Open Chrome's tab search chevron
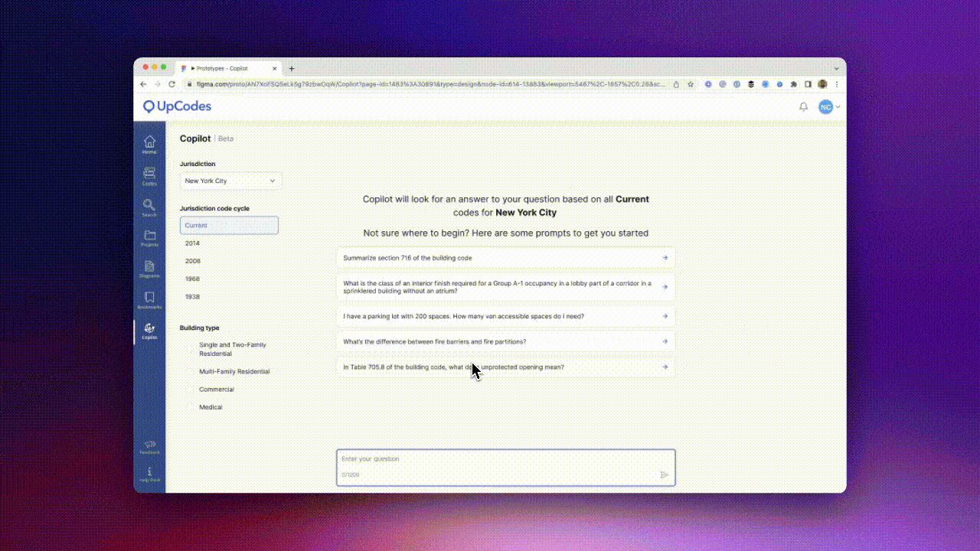This screenshot has width=980, height=551. [836, 69]
